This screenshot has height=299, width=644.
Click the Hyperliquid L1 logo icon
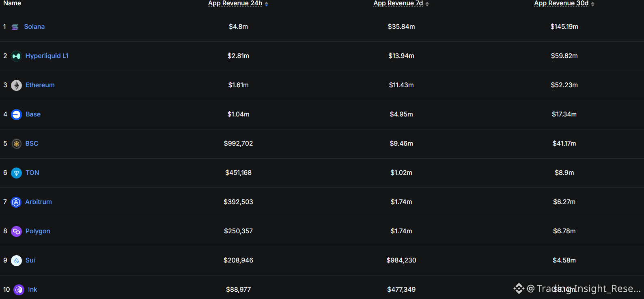coord(16,56)
